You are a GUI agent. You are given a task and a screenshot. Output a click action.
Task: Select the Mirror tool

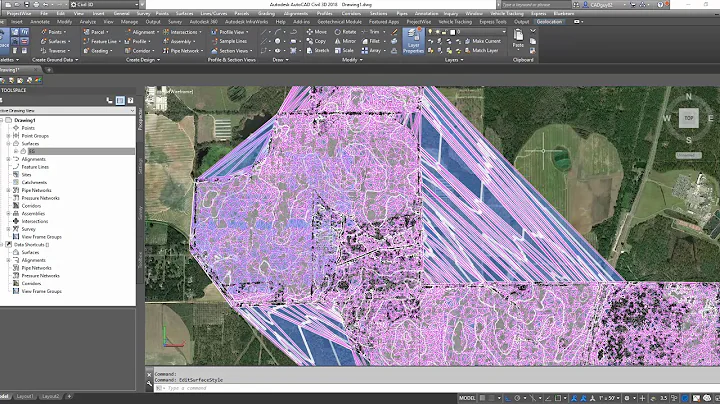pyautogui.click(x=345, y=41)
